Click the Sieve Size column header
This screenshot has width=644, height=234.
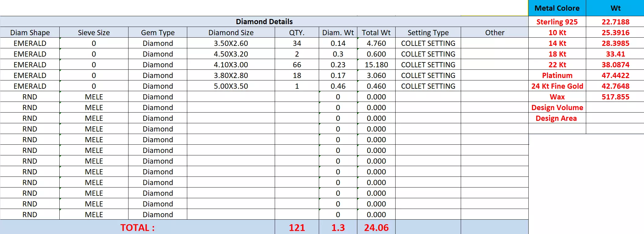(94, 32)
